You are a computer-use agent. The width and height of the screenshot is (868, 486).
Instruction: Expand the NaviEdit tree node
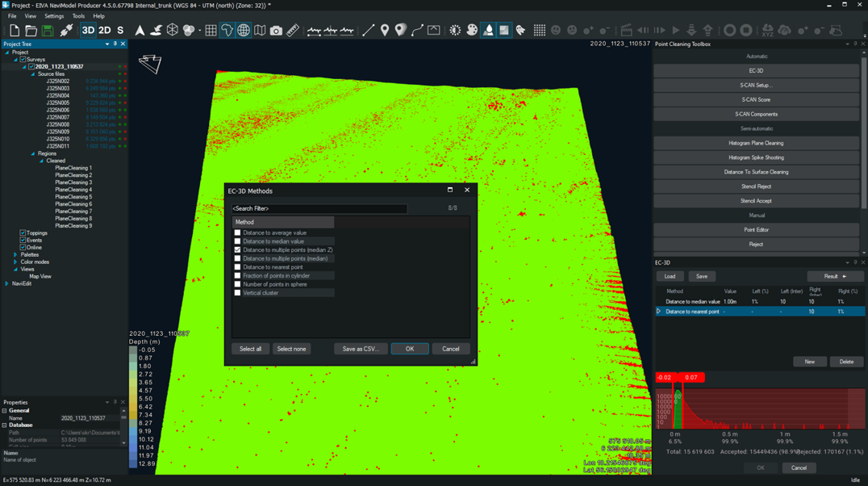coord(7,284)
